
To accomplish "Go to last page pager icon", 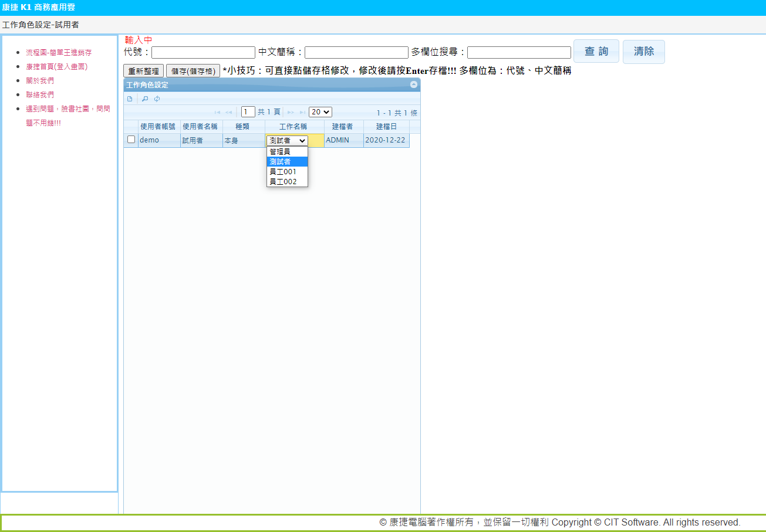I will coord(302,112).
